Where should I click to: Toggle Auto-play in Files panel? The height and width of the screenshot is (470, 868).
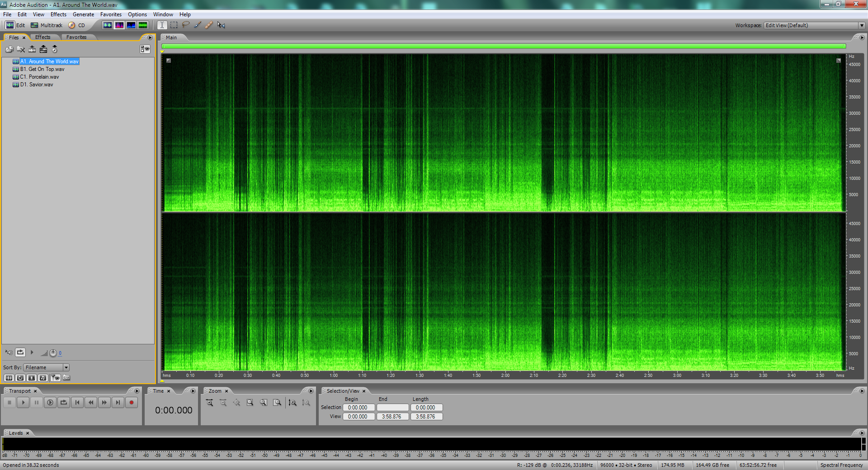click(9, 352)
